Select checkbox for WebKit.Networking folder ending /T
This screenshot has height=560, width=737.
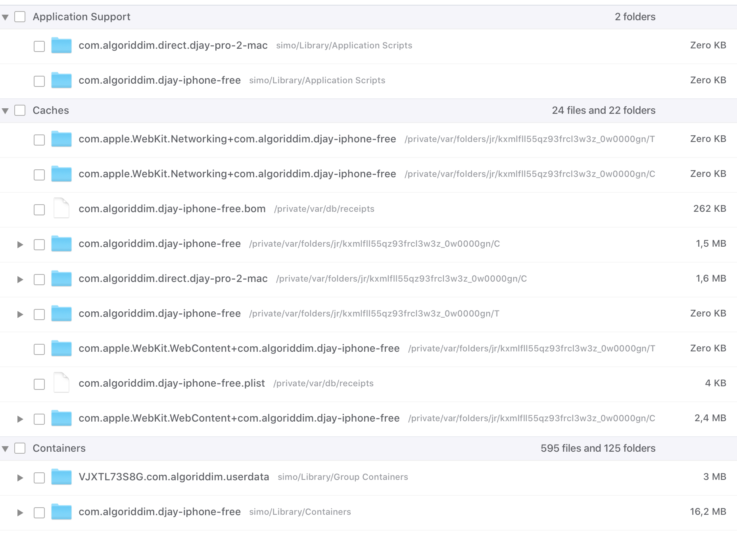point(39,140)
